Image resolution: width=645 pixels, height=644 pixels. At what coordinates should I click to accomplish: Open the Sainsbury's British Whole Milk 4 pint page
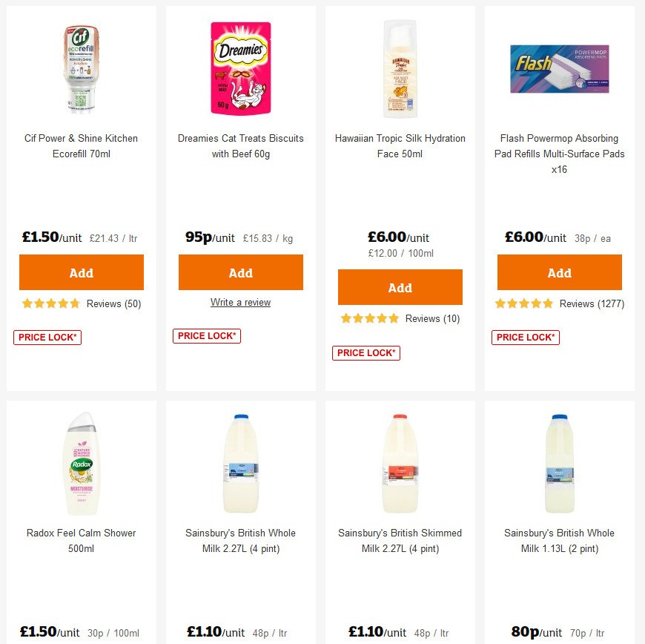240,540
